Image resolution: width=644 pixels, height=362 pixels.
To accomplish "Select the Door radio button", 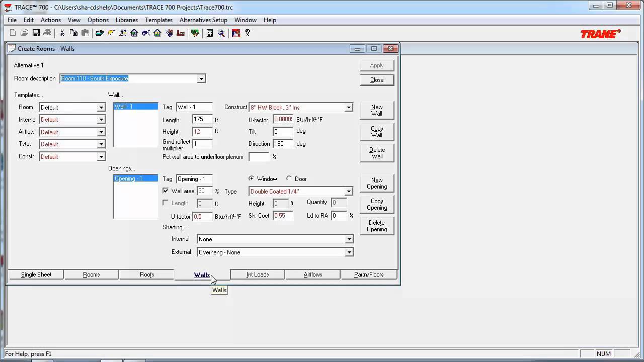I will pyautogui.click(x=289, y=178).
